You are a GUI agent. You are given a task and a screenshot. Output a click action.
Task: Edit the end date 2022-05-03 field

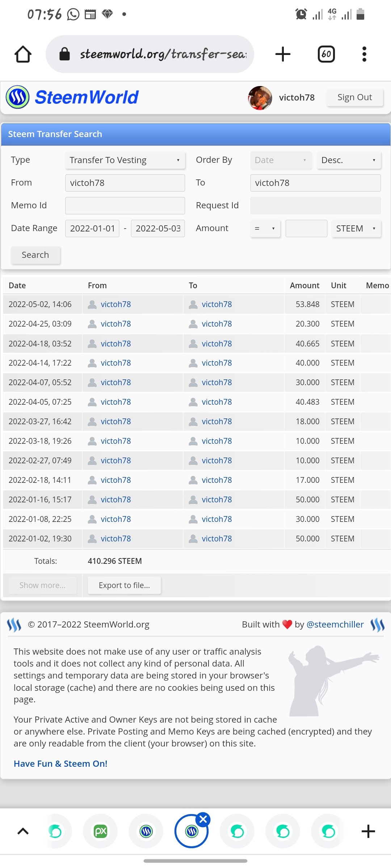tap(158, 229)
